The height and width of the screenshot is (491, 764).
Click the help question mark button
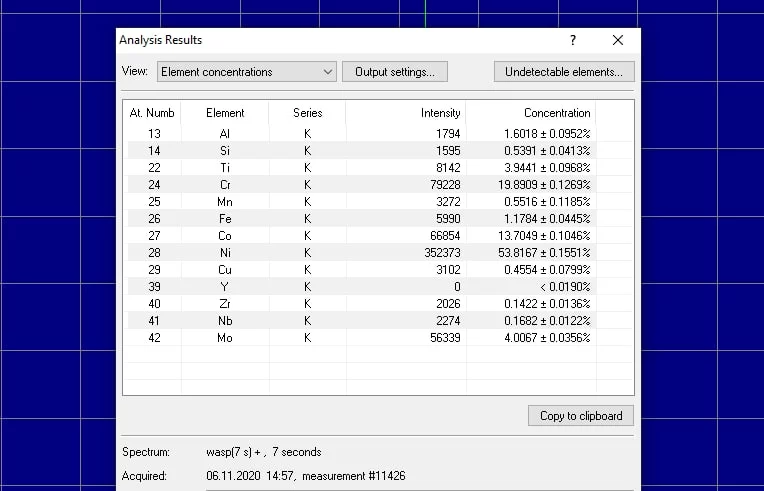(573, 40)
